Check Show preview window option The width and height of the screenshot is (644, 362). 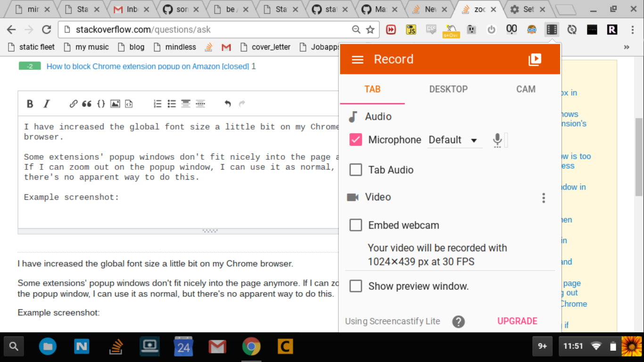coord(355,286)
